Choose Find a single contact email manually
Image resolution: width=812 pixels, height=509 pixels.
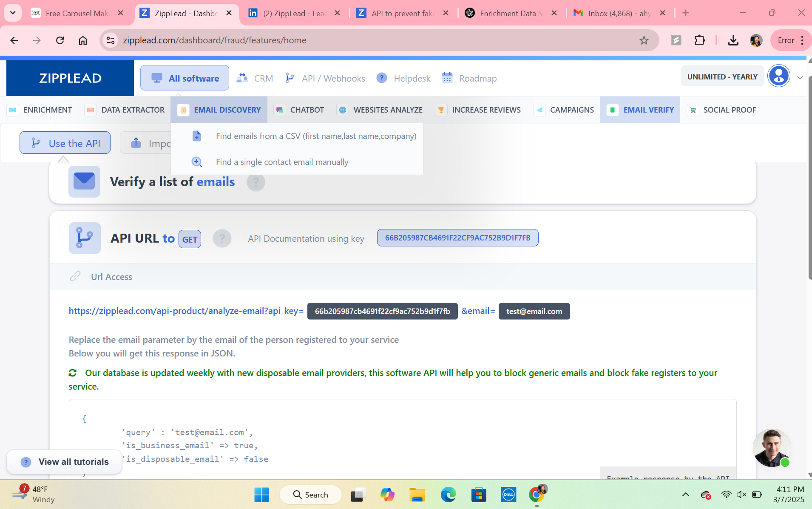click(x=297, y=162)
